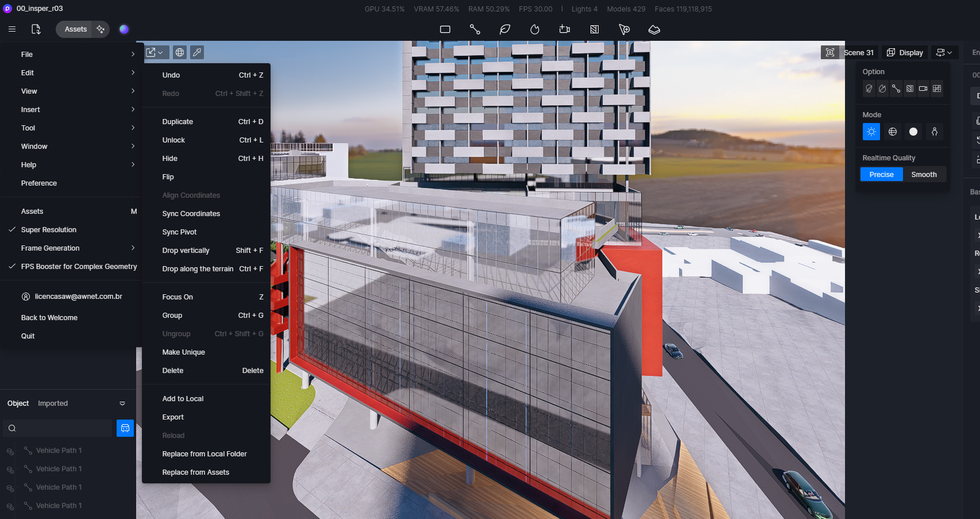The width and height of the screenshot is (980, 519).
Task: Select Precise realtime quality
Action: (882, 175)
